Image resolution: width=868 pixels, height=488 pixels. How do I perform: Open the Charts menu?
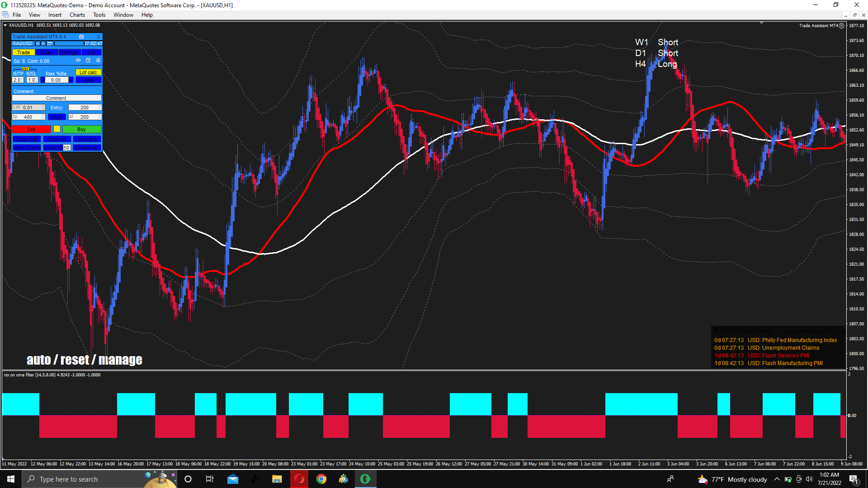tap(77, 15)
